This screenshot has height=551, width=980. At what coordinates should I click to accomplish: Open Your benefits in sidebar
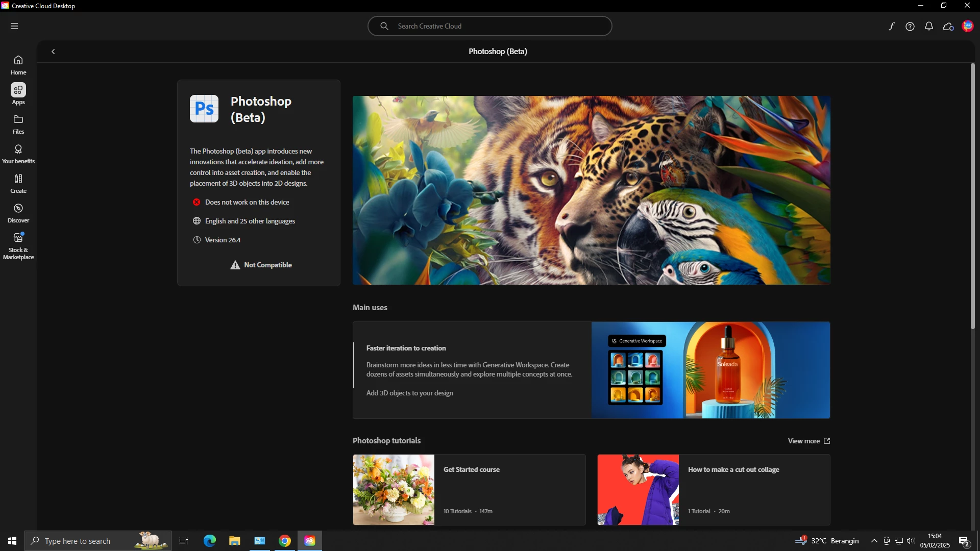pos(18,154)
